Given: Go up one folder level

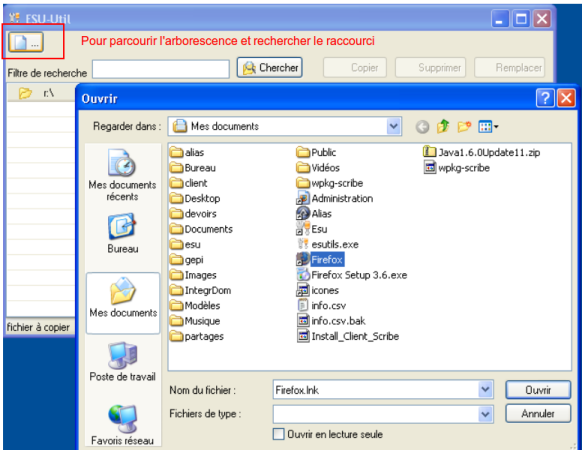Looking at the screenshot, I should (443, 127).
